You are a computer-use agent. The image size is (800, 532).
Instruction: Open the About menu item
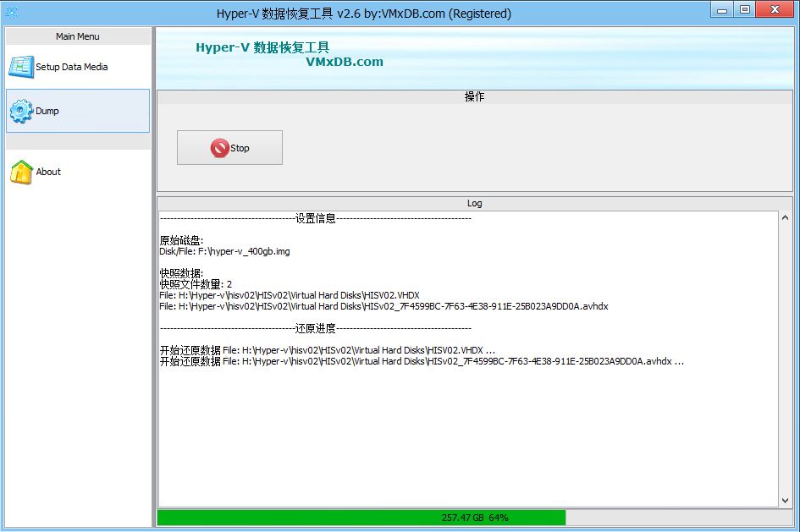(x=78, y=172)
